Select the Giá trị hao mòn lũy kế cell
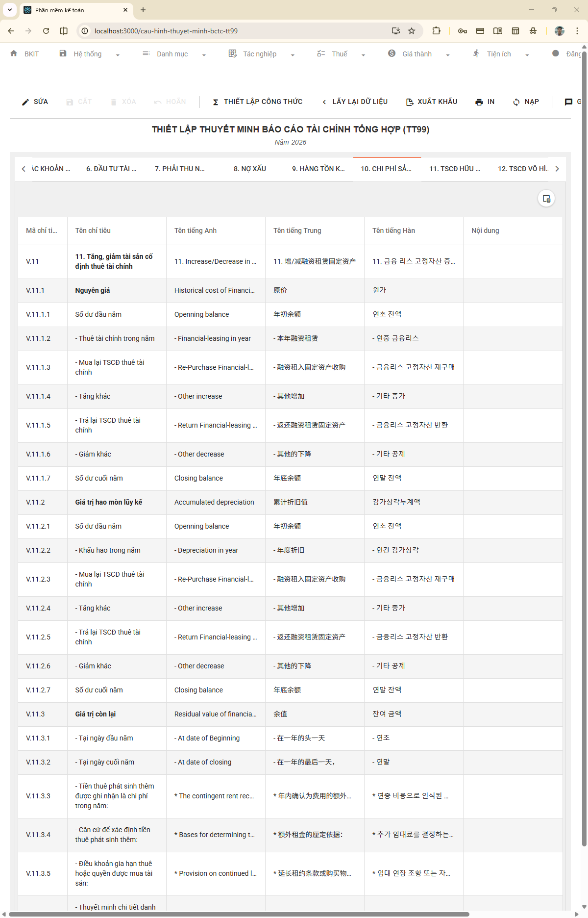This screenshot has width=588, height=918. pyautogui.click(x=117, y=502)
